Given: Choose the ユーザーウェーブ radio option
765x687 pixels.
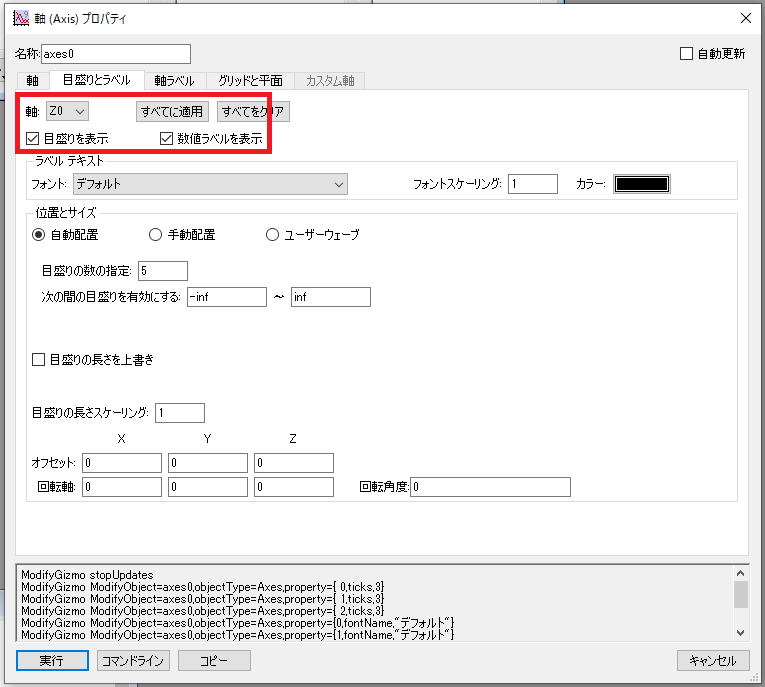Looking at the screenshot, I should pyautogui.click(x=272, y=235).
